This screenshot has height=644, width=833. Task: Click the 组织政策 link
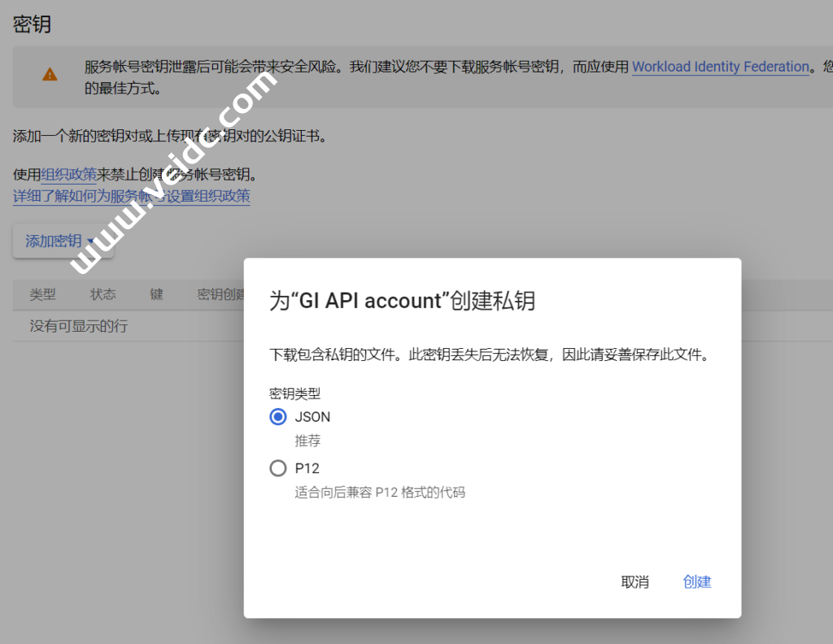coord(68,175)
